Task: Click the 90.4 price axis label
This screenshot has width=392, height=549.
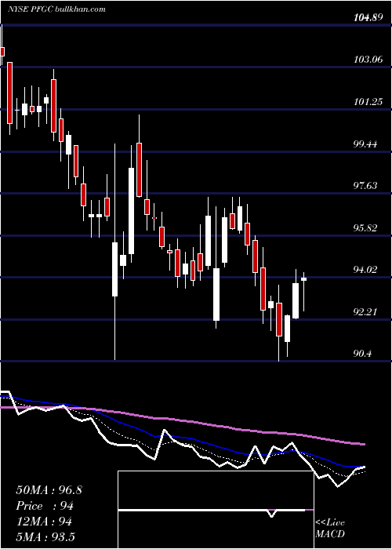Action: coord(364,354)
